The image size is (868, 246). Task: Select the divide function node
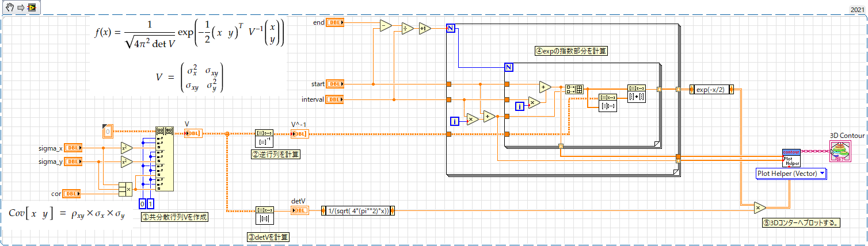coord(407,26)
